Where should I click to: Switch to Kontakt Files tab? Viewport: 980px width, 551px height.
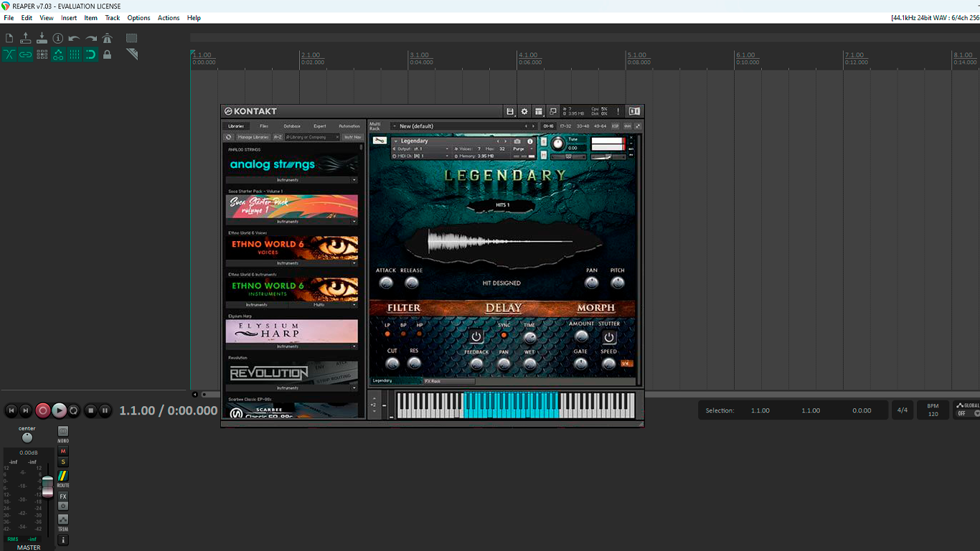pyautogui.click(x=264, y=126)
